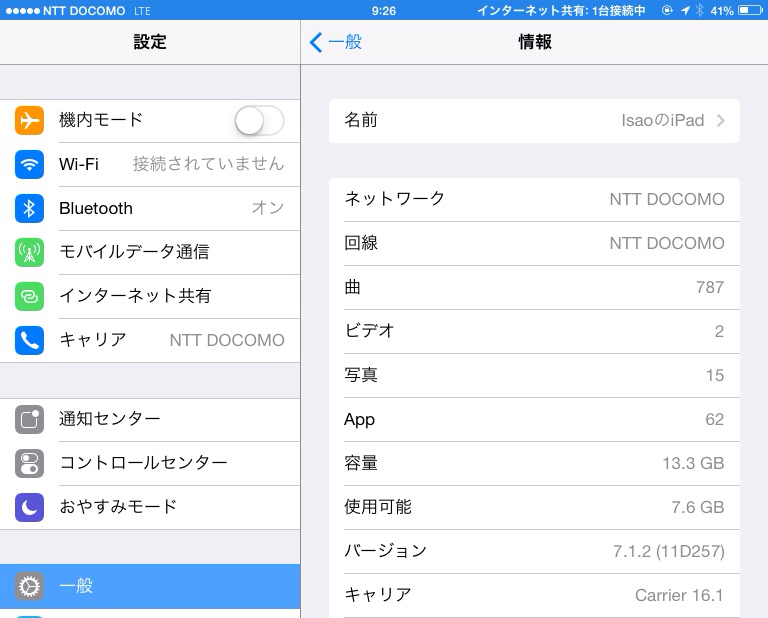Tap the ネットワーク NTT DOCOMO value
Image resolution: width=768 pixels, height=618 pixels.
[667, 199]
